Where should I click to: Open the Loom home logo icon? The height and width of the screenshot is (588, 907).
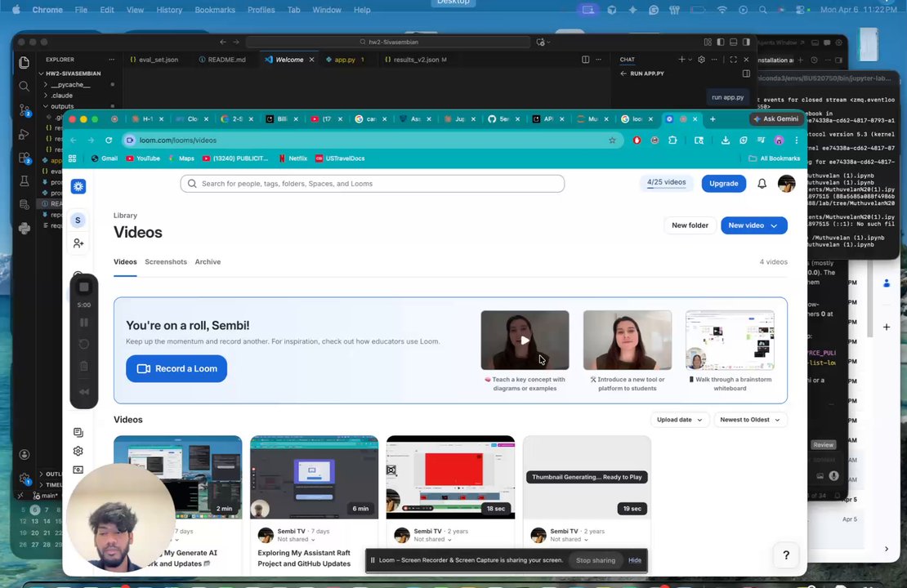tap(78, 186)
